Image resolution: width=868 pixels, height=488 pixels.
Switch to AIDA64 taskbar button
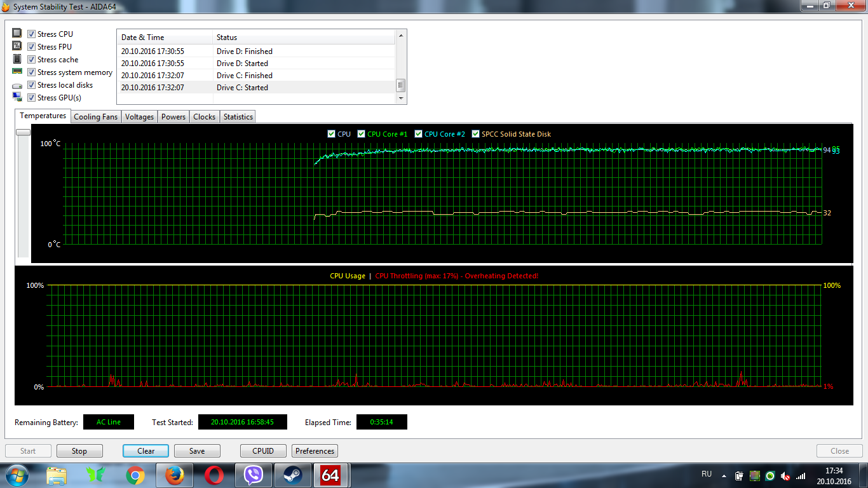tap(331, 475)
